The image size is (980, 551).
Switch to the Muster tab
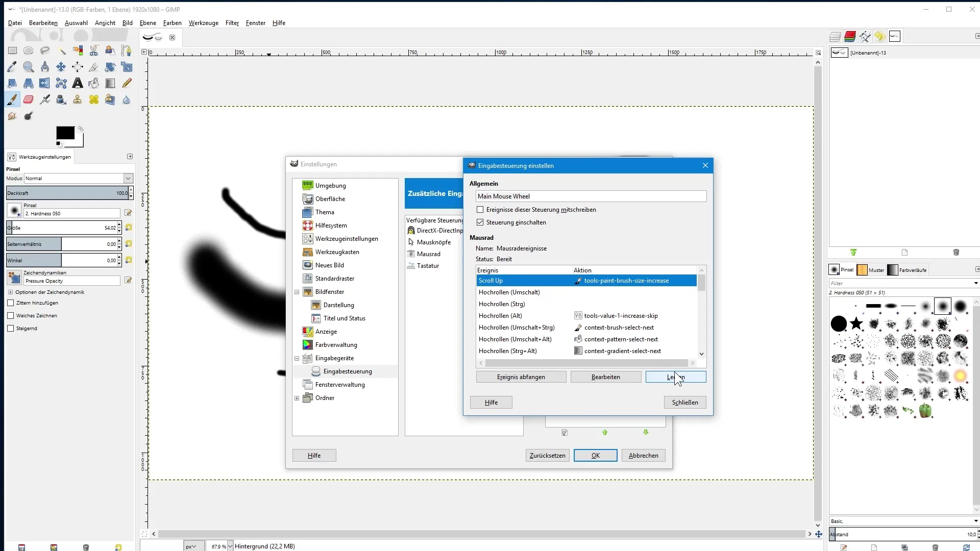[871, 270]
